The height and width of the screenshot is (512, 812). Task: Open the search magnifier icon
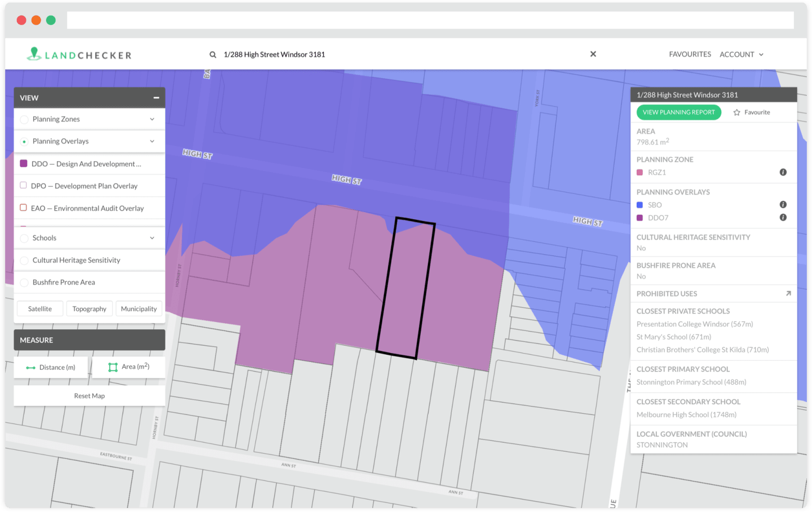click(213, 54)
